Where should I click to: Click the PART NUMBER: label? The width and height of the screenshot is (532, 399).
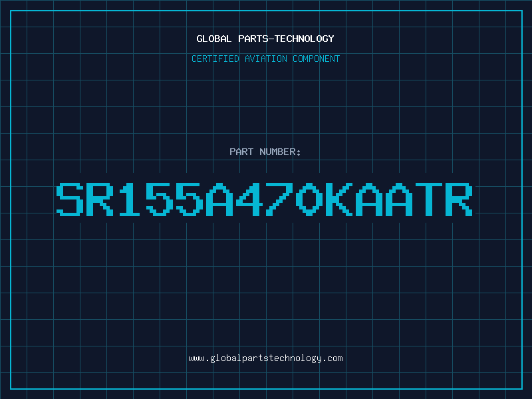[265, 152]
